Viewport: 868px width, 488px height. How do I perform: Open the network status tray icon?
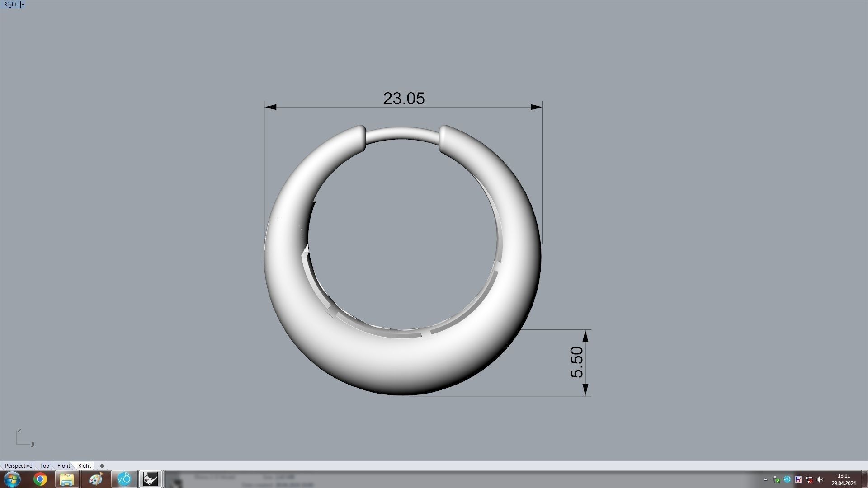809,479
